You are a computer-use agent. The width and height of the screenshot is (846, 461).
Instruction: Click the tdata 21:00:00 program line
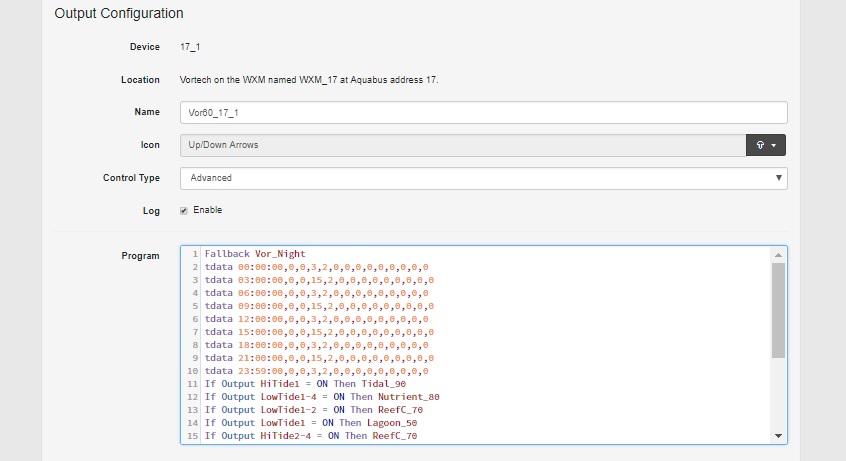(319, 357)
